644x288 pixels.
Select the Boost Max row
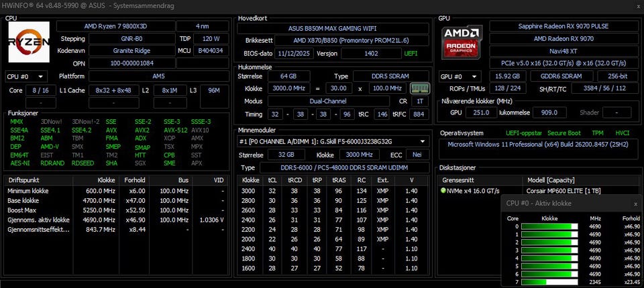(116, 210)
